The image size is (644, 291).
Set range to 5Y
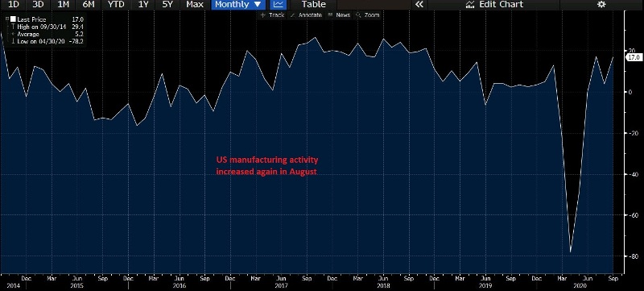[168, 5]
